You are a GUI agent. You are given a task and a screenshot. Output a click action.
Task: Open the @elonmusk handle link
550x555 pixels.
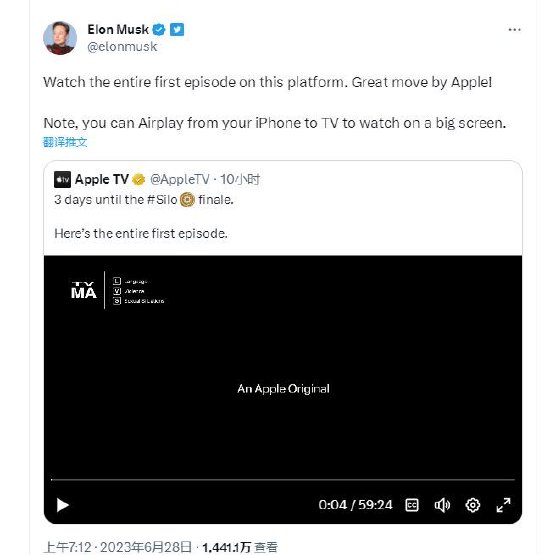click(122, 47)
